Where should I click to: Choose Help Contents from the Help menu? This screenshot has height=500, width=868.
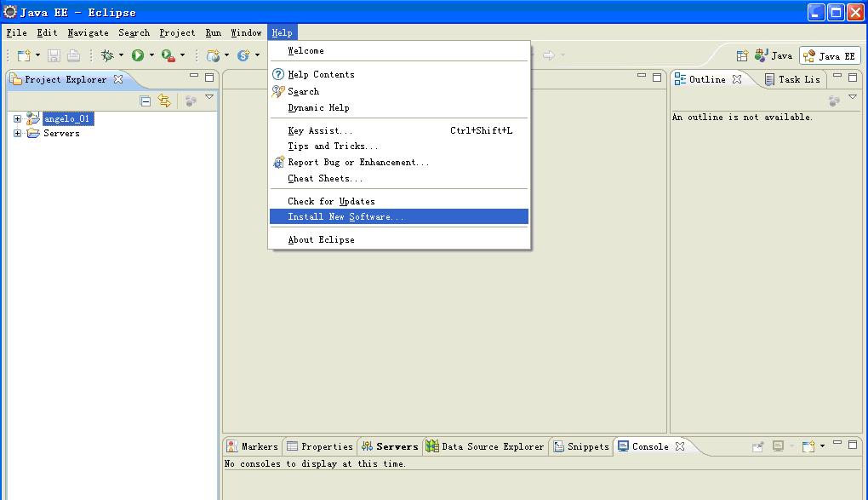coord(399,74)
